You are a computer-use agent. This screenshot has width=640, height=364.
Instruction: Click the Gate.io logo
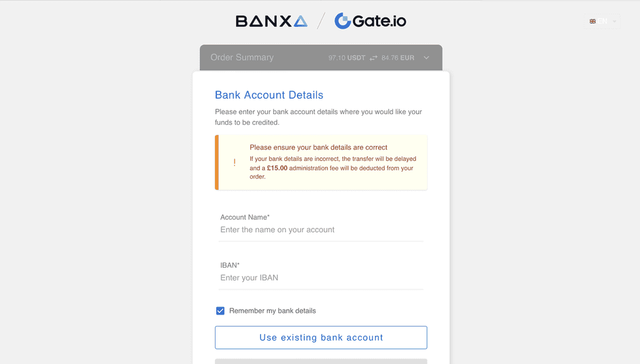pos(370,21)
